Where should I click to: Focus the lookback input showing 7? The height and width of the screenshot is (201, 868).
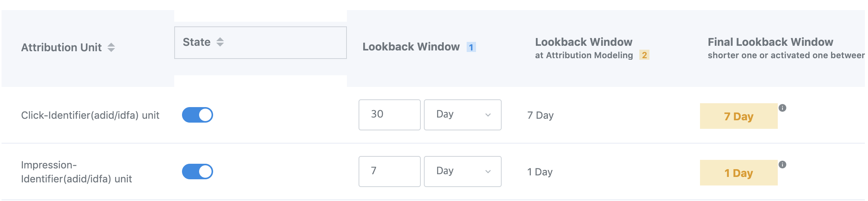(x=389, y=172)
